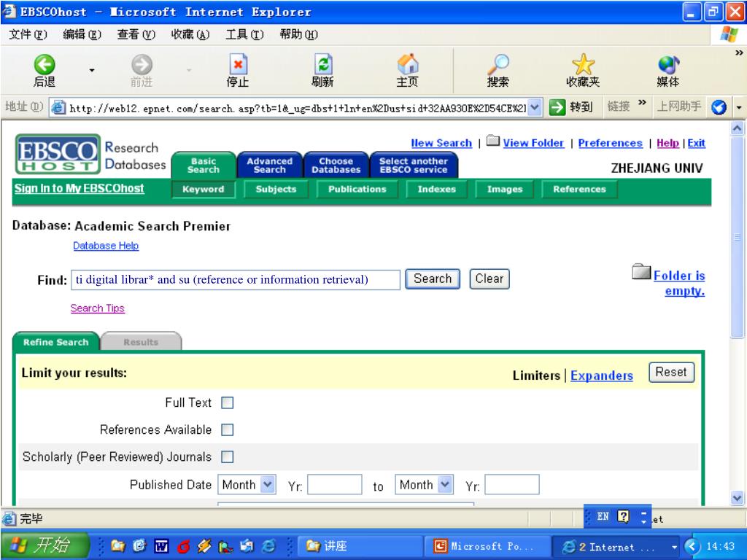Open the 帮助(H) menu
The width and height of the screenshot is (747, 560).
click(x=298, y=34)
